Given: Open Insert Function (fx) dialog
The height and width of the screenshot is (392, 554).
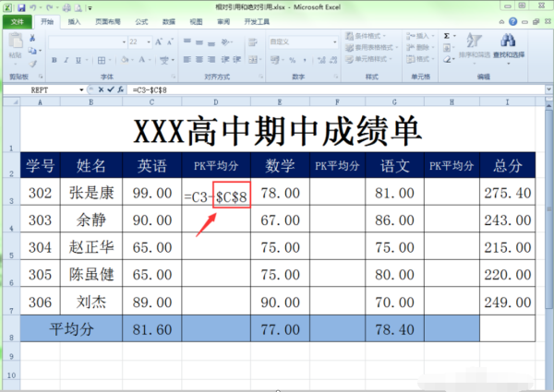Looking at the screenshot, I should click(x=121, y=89).
